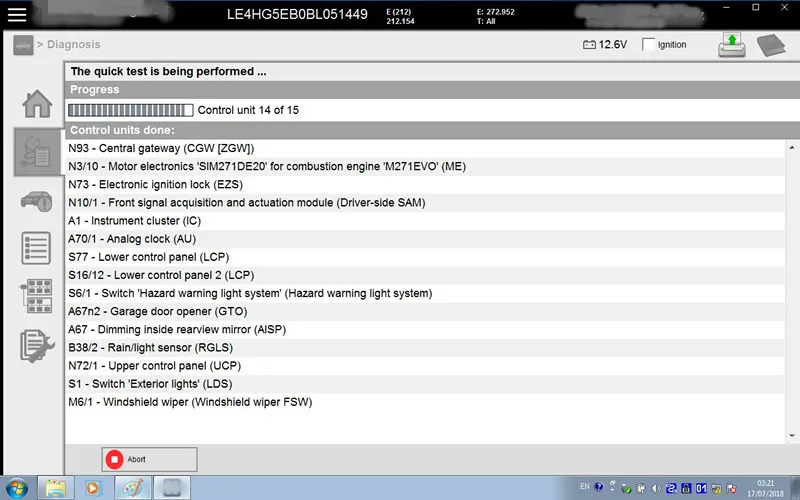The image size is (800, 500).
Task: Open the vehicle warning sidebar icon
Action: tap(37, 202)
